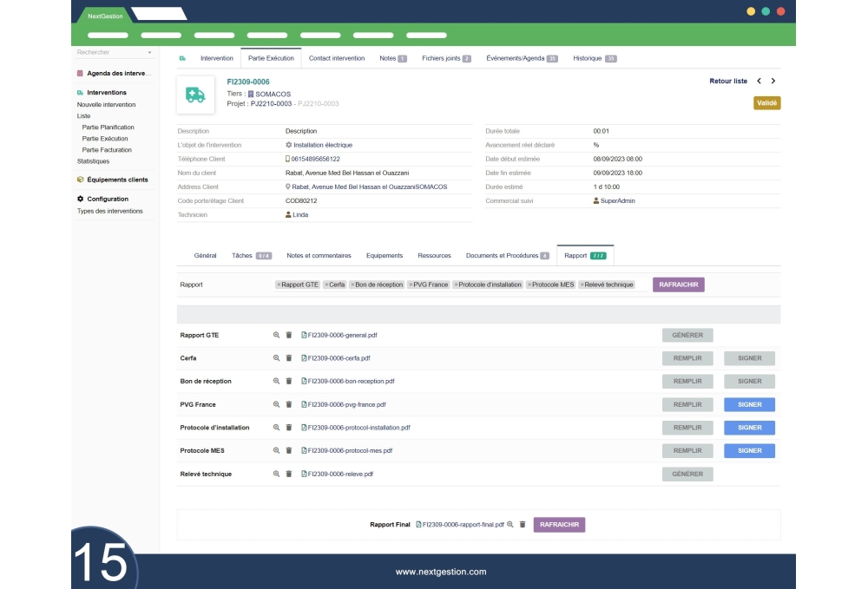Preview the Protocole MES pdf with magnifier
This screenshot has height=589, width=868.
pos(277,451)
